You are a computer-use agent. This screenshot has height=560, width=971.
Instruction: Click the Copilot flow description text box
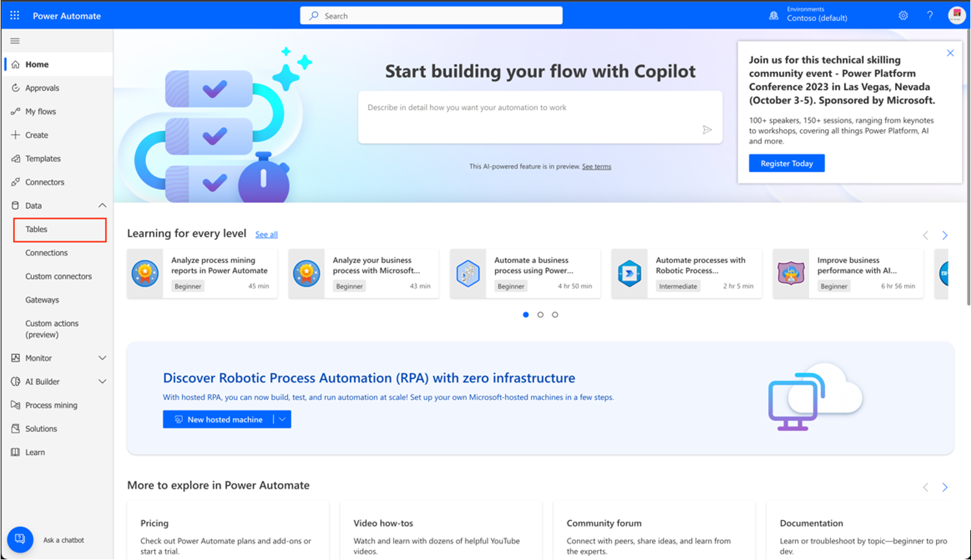click(x=540, y=117)
